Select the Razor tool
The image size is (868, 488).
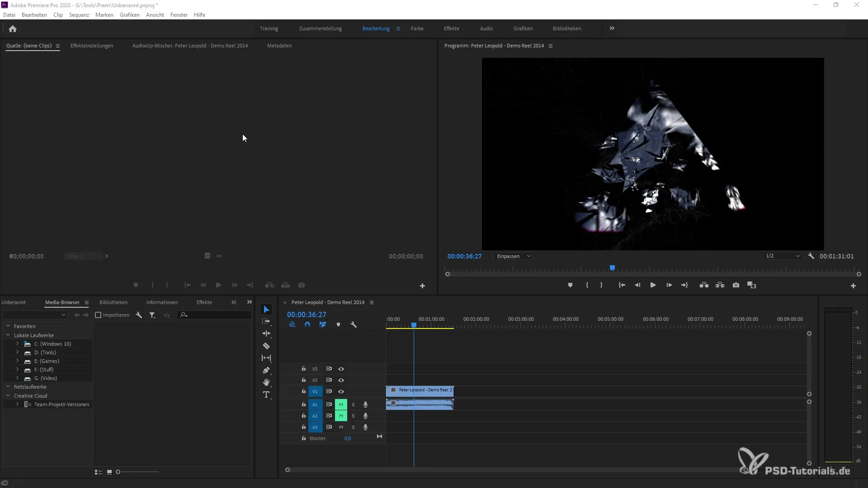pyautogui.click(x=266, y=346)
